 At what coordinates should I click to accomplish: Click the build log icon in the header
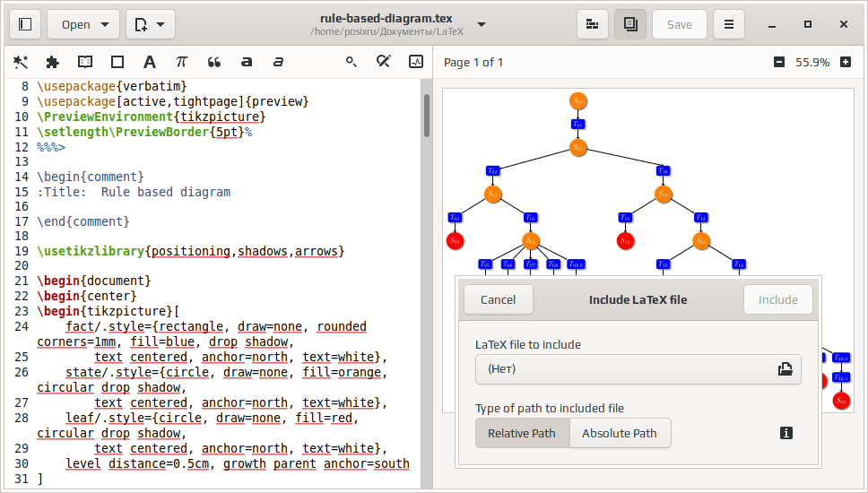[x=593, y=24]
